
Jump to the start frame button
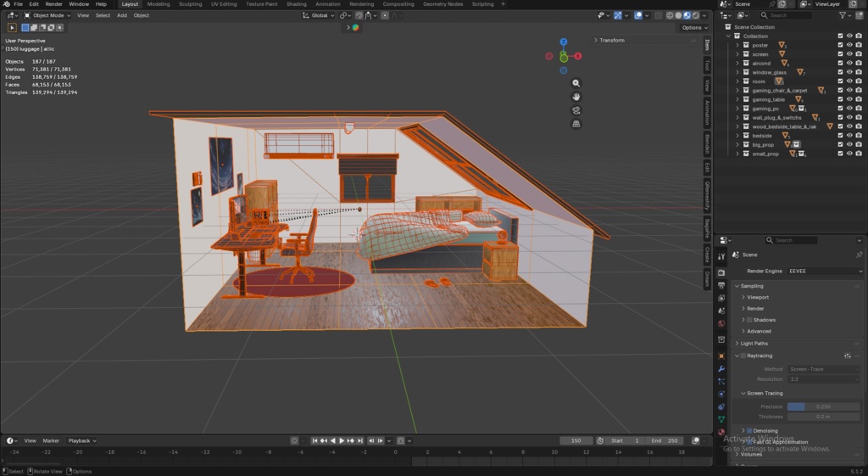point(314,441)
